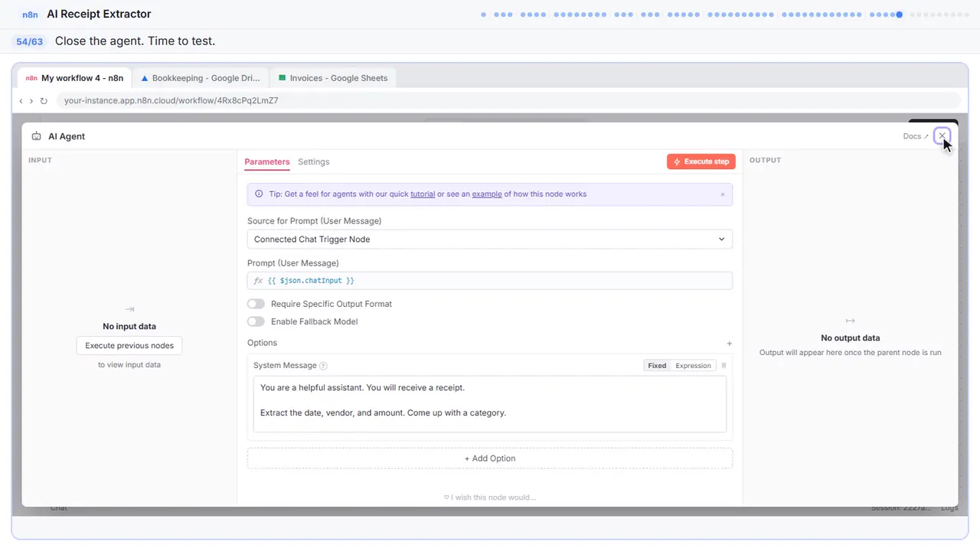The width and height of the screenshot is (980, 551).
Task: Select My workflow 4 n8n browser tab
Action: (x=75, y=78)
